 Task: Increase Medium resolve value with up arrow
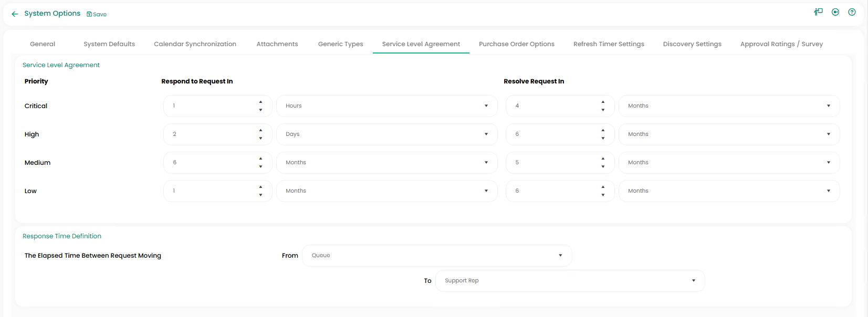tap(603, 158)
